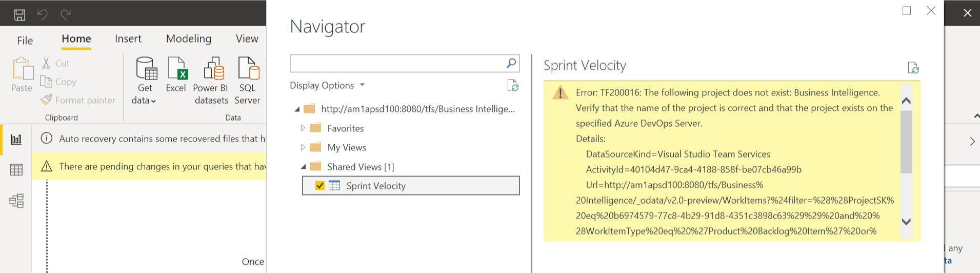Click the error pane scrollbar thumb
Screen dimensions: 980x273
(x=906, y=142)
